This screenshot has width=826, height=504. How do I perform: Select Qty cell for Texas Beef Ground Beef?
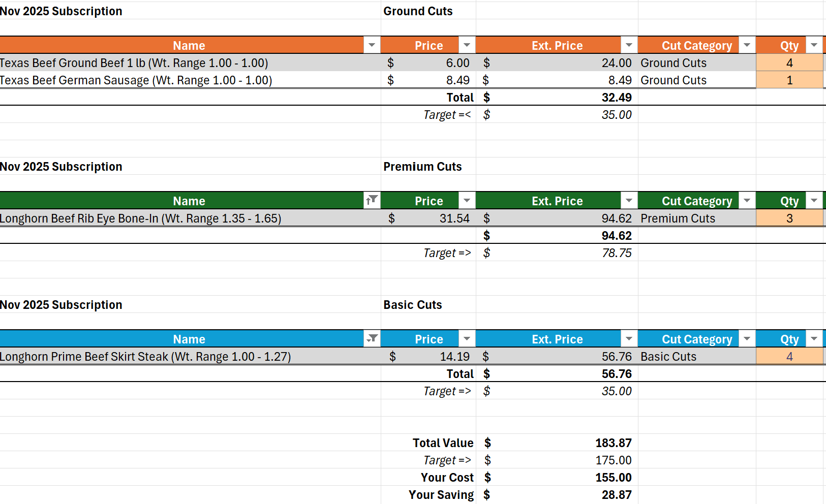click(x=789, y=63)
